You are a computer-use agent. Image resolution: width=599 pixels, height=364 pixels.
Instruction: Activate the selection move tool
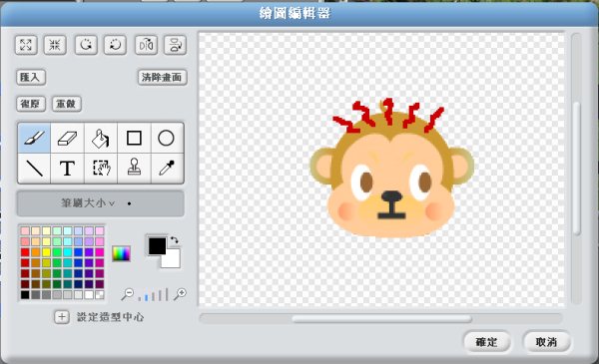pos(101,169)
